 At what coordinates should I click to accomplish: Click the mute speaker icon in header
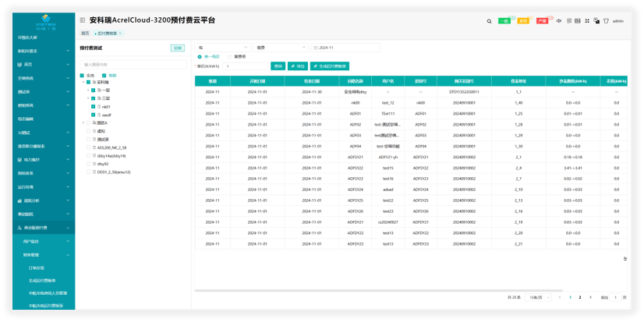tap(558, 21)
